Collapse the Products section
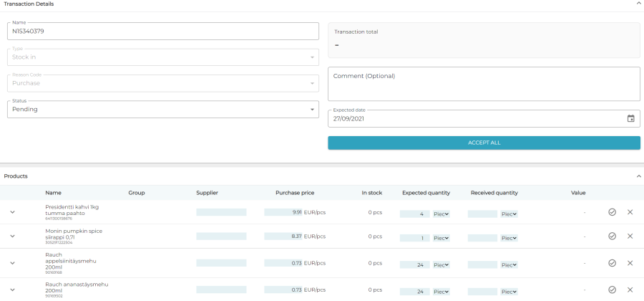This screenshot has height=301, width=644. pos(638,176)
